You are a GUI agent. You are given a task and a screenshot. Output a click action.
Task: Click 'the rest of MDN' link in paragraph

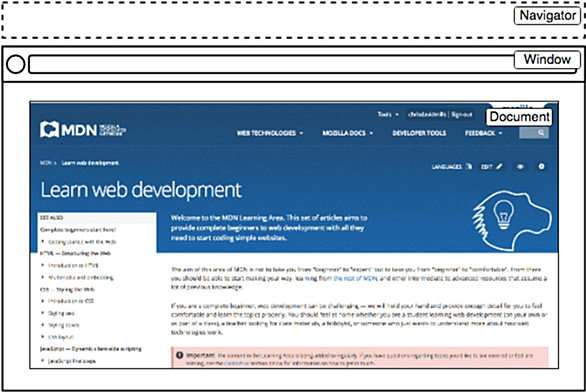tap(355, 278)
